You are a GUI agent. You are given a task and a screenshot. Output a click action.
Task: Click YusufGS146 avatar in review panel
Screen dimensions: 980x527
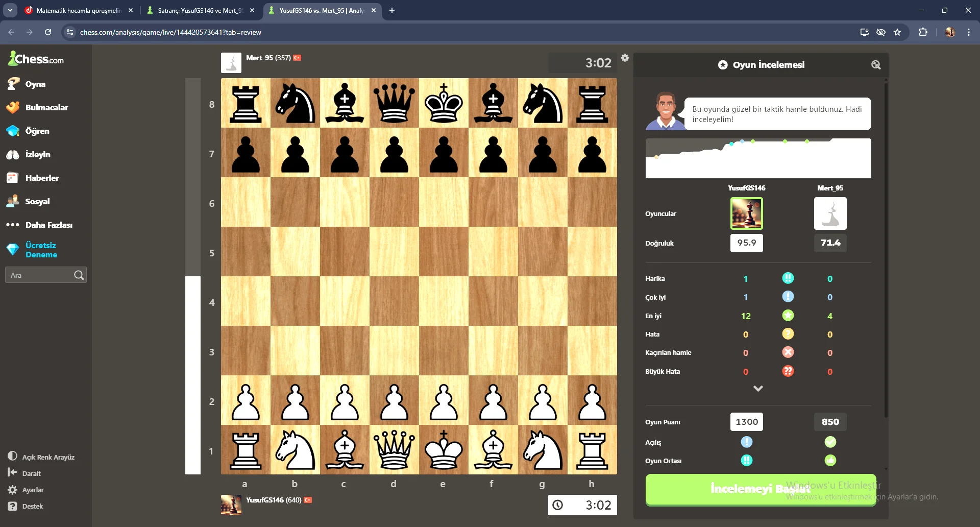pos(747,213)
